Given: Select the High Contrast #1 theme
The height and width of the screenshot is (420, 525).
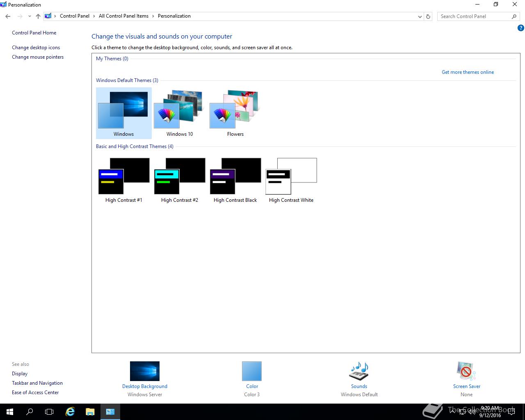Looking at the screenshot, I should point(123,180).
